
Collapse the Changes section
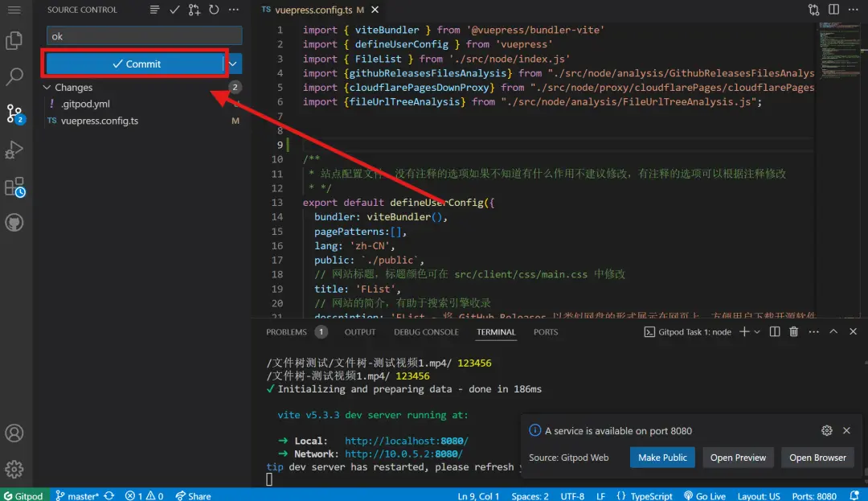click(x=47, y=88)
